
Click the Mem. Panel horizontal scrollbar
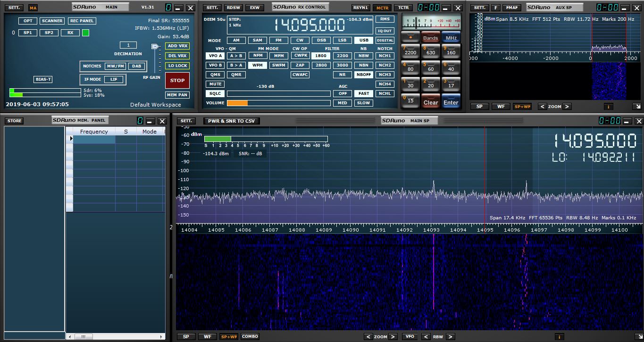(116, 337)
